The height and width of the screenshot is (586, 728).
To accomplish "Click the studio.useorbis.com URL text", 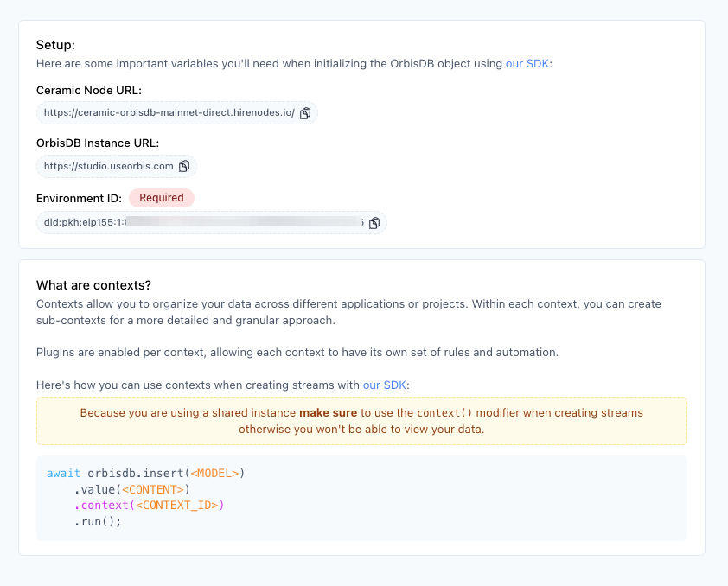I will pos(109,166).
